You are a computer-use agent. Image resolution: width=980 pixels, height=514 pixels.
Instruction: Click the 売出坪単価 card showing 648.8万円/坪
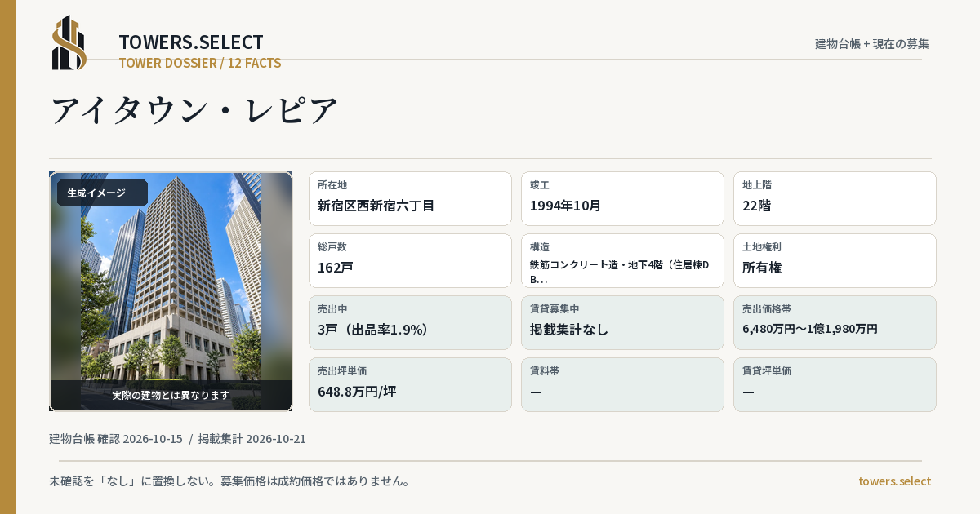coord(410,384)
